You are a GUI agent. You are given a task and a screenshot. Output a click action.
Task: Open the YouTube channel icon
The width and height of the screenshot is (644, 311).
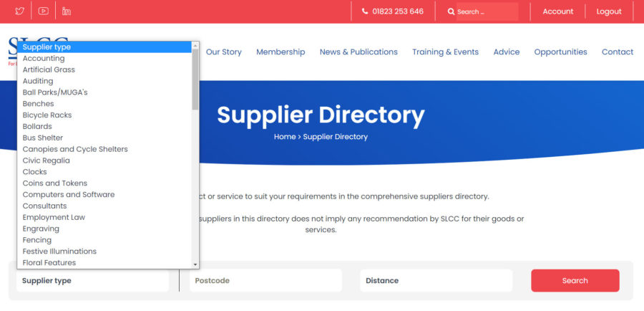point(43,11)
